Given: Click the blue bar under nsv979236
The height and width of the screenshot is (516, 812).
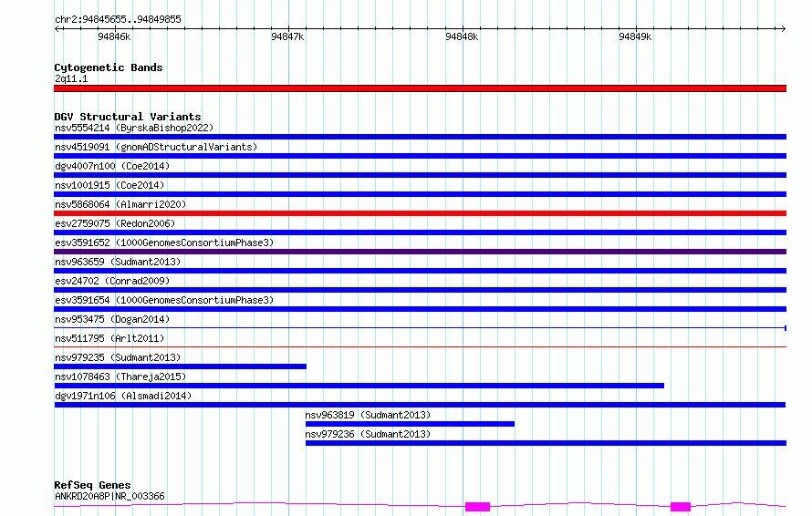Looking at the screenshot, I should coord(546,443).
